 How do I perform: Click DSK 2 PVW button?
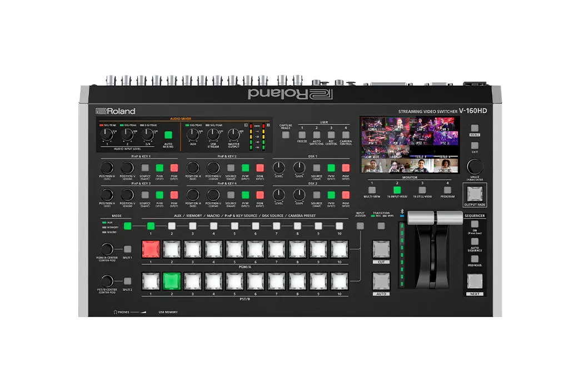coord(331,195)
